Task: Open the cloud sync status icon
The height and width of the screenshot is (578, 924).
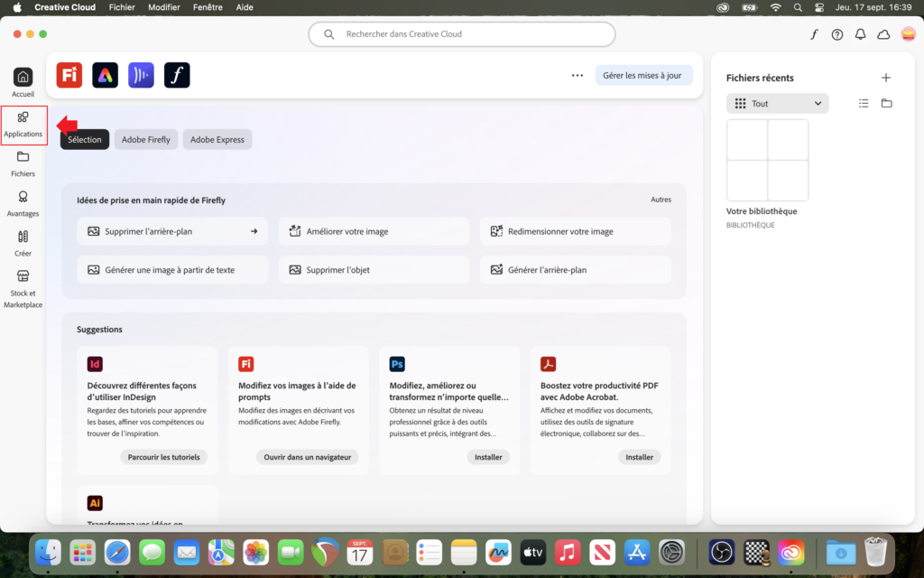Action: (883, 34)
